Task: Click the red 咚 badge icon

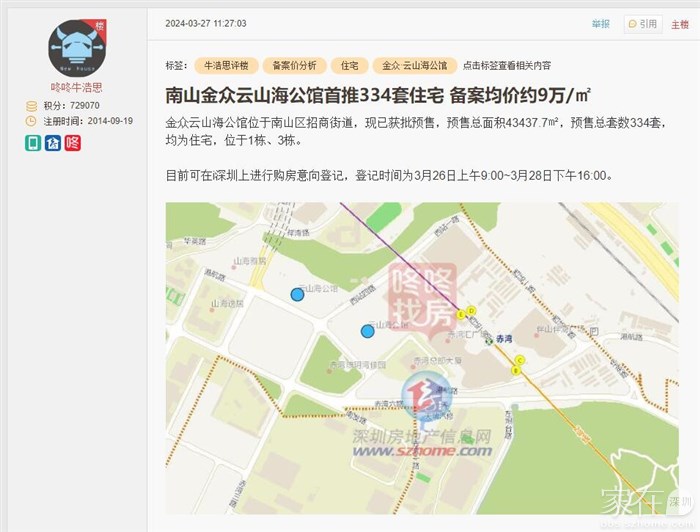Action: (72, 143)
